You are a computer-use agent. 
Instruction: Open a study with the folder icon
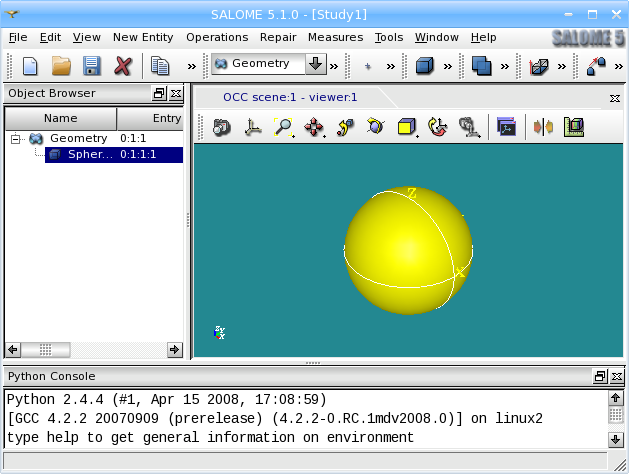point(61,66)
